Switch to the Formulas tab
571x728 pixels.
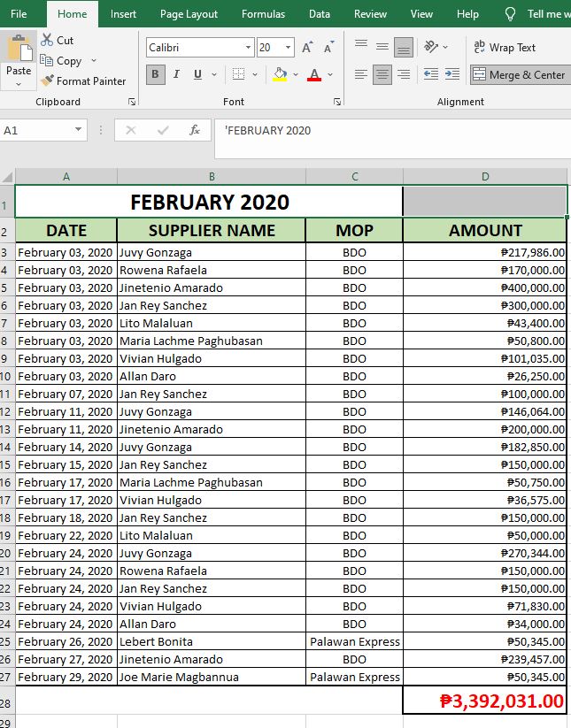coord(263,14)
